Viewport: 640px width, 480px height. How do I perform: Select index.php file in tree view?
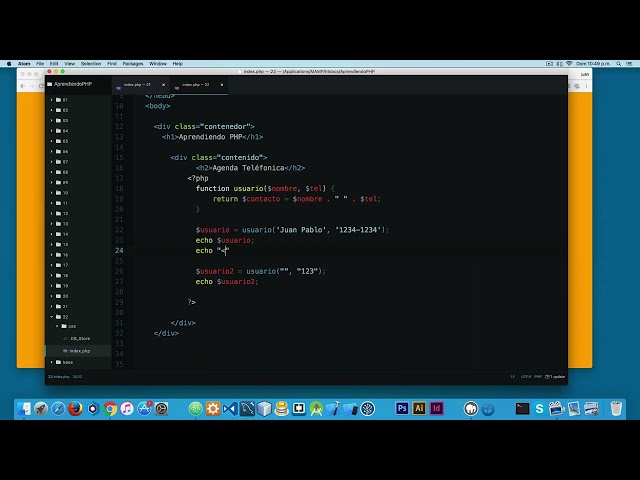[79, 351]
